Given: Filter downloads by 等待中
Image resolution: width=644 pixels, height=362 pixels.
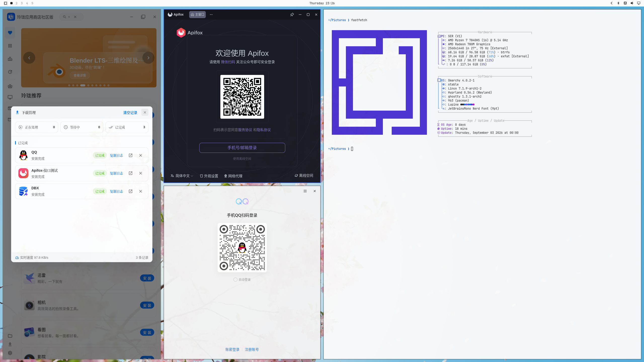Looking at the screenshot, I should click(82, 127).
